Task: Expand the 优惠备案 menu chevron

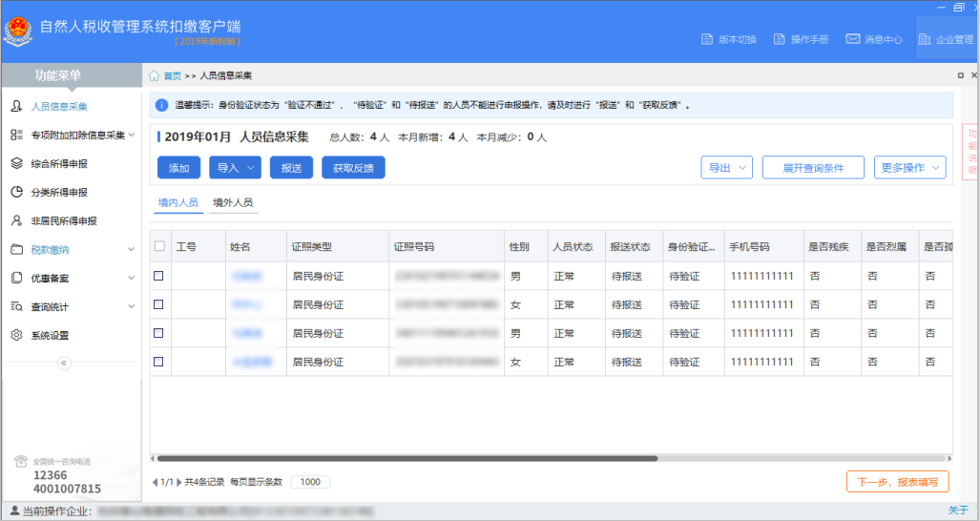Action: 132,278
